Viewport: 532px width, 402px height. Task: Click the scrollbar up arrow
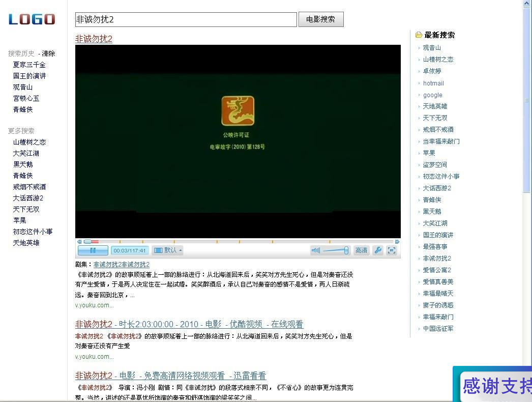tap(527, 4)
